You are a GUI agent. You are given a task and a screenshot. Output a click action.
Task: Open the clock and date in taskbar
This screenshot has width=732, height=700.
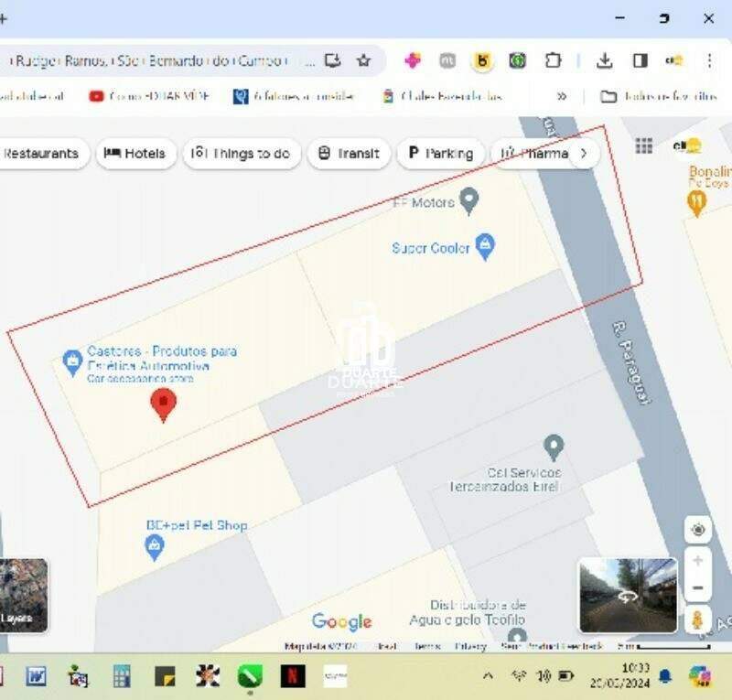pos(620,675)
